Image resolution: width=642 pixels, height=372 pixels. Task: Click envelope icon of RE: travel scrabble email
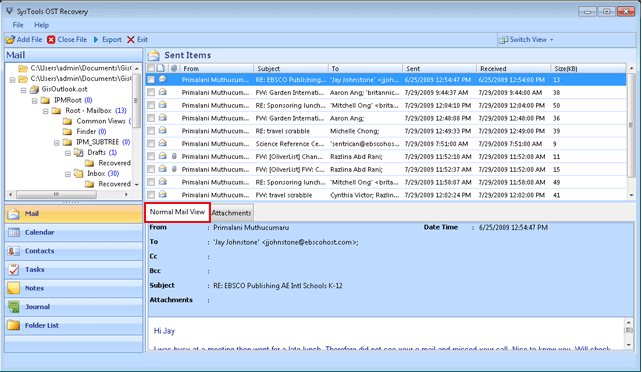[x=163, y=131]
